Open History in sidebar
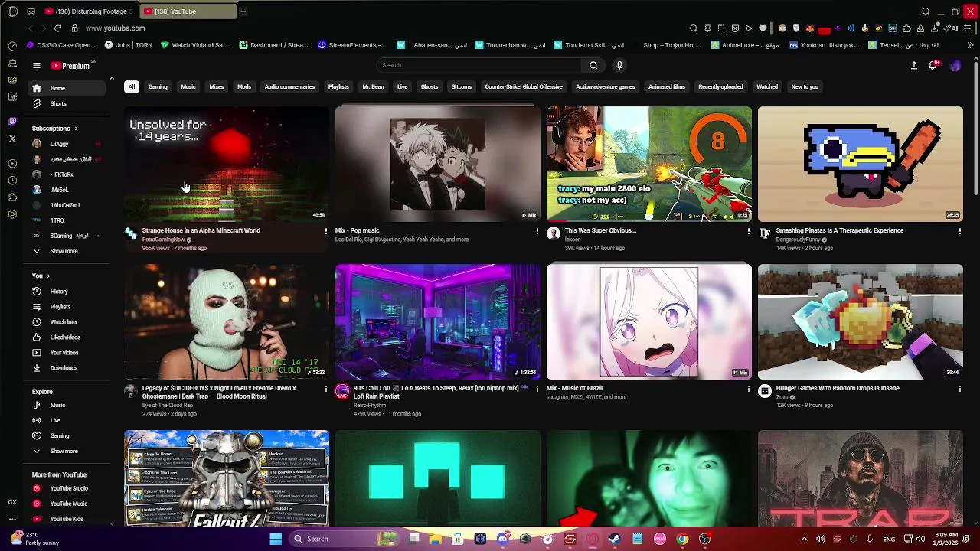The height and width of the screenshot is (551, 980). click(x=67, y=292)
